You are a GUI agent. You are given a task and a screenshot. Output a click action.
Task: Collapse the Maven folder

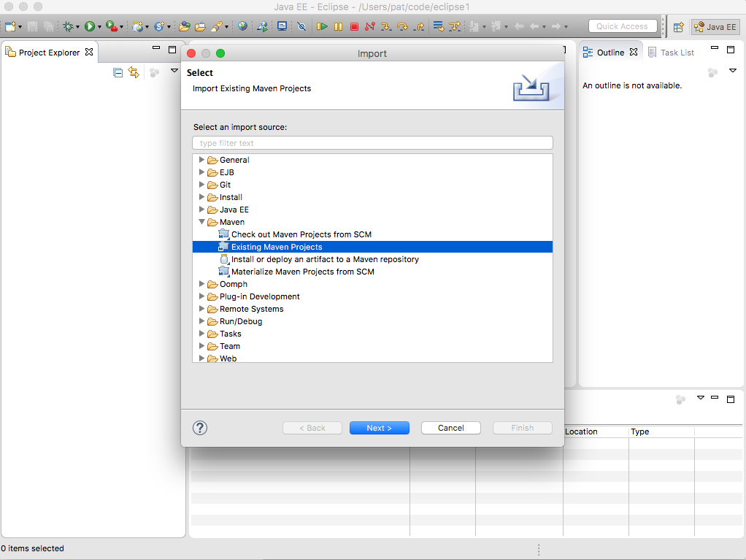click(202, 222)
